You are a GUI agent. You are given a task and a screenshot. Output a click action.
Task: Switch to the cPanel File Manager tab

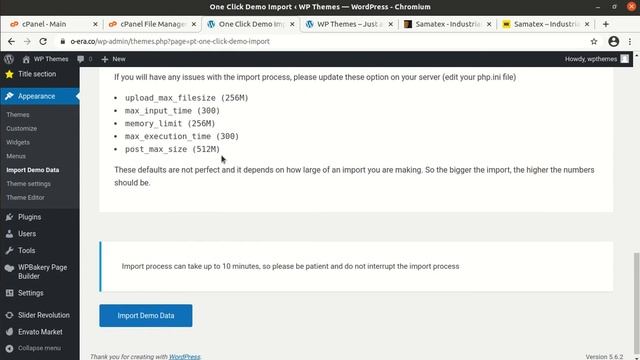tap(152, 24)
